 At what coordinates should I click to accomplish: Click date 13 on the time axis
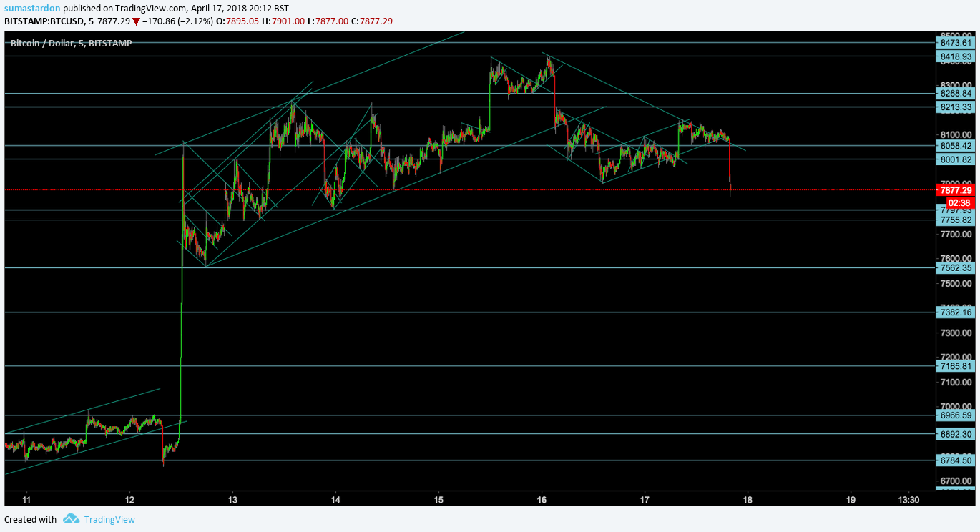(232, 499)
